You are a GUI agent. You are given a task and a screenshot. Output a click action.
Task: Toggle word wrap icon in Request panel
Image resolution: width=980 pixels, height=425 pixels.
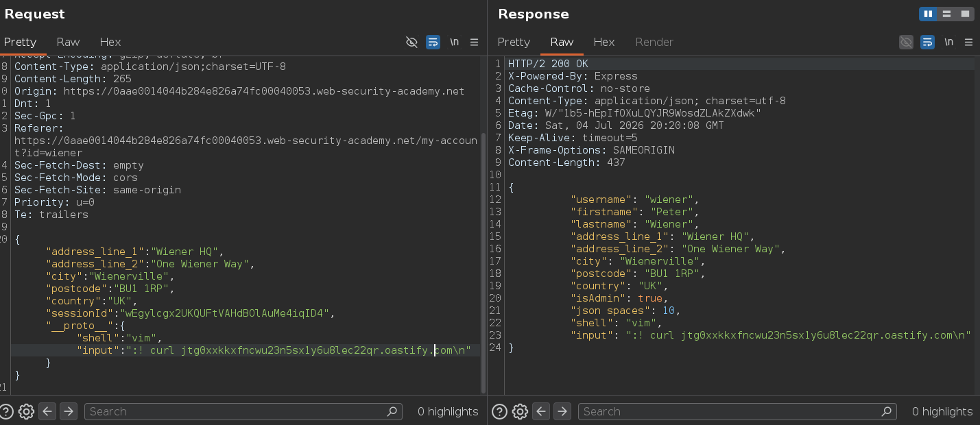(x=433, y=42)
